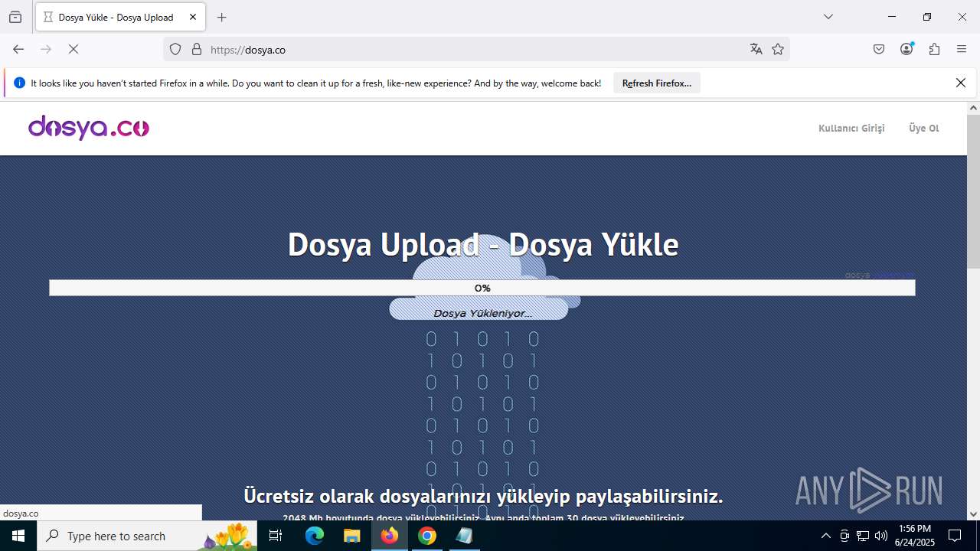Open a new tab with plus
The image size is (980, 551).
222,17
